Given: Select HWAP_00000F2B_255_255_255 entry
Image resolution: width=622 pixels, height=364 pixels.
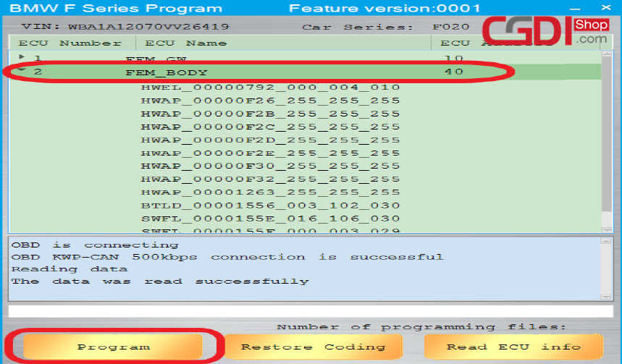Looking at the screenshot, I should 270,114.
